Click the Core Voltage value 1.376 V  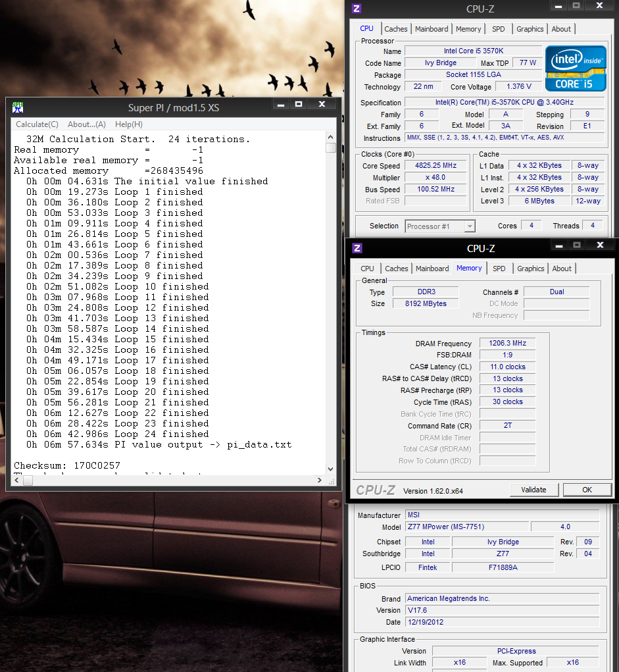point(519,87)
